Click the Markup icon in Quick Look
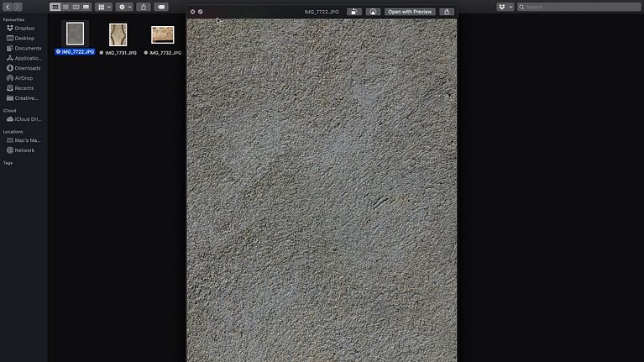Screen dimensions: 644x362 371,12
